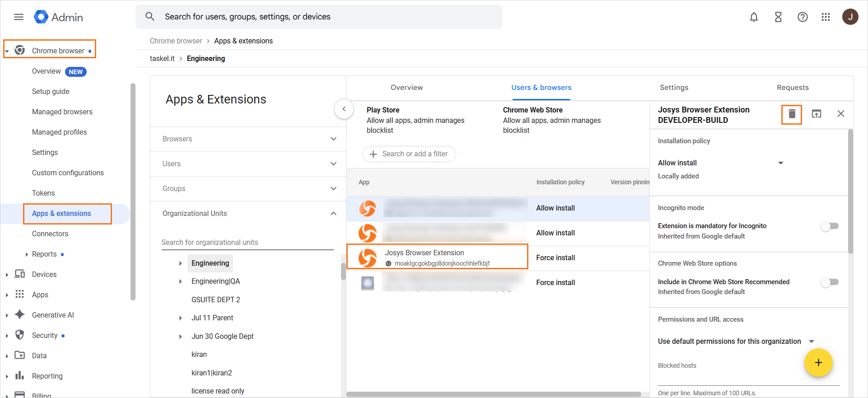Image resolution: width=868 pixels, height=398 pixels.
Task: Click the top search bar field
Action: click(x=319, y=17)
